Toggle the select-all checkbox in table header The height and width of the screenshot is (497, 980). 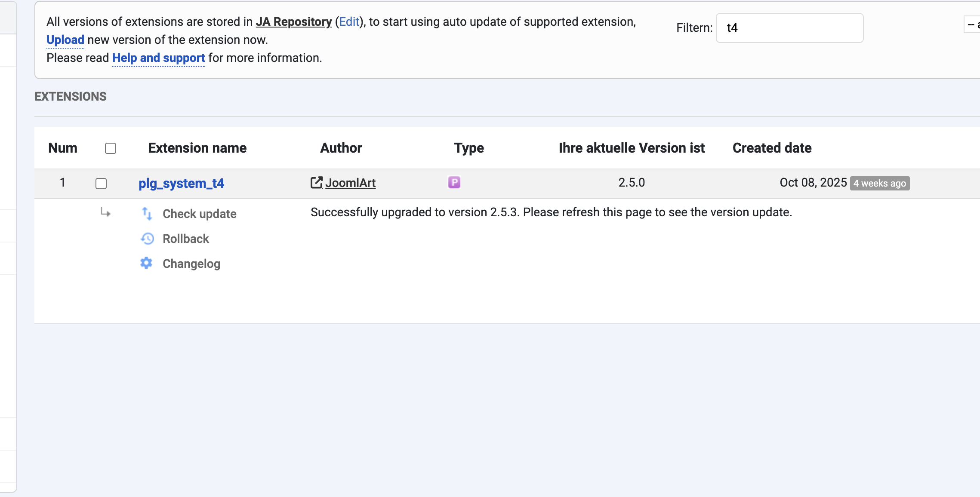tap(111, 148)
